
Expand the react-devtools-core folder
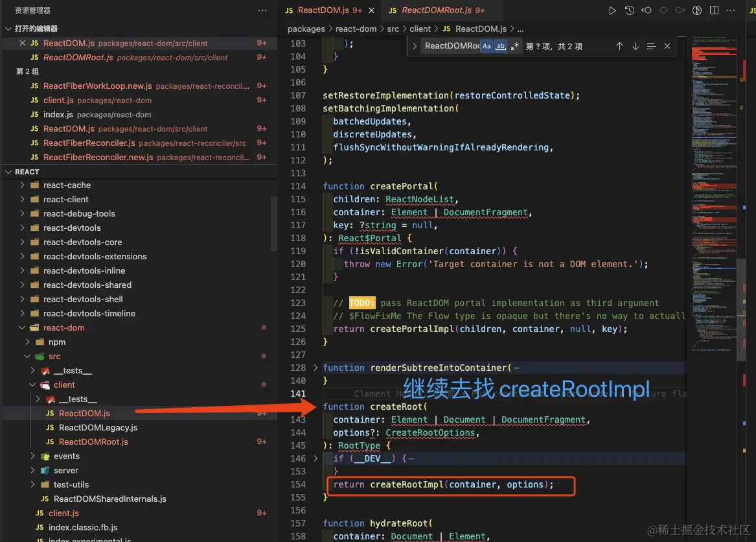(x=22, y=242)
